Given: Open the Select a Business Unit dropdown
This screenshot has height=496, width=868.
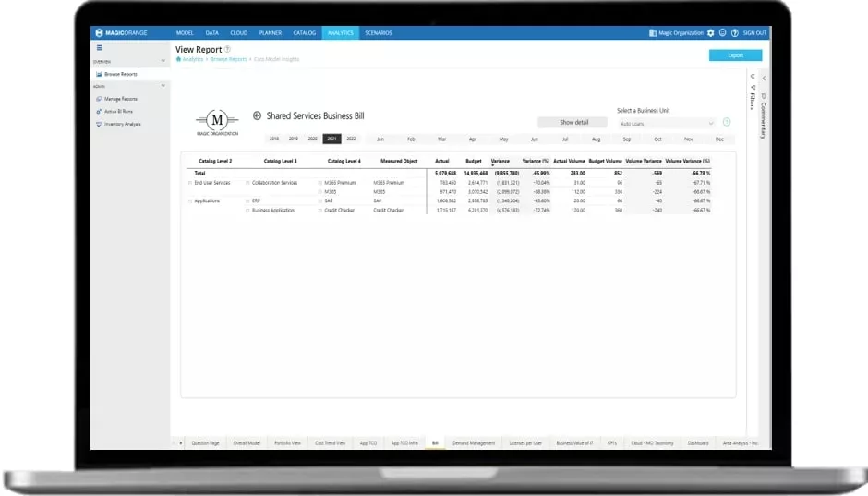Looking at the screenshot, I should pos(667,124).
